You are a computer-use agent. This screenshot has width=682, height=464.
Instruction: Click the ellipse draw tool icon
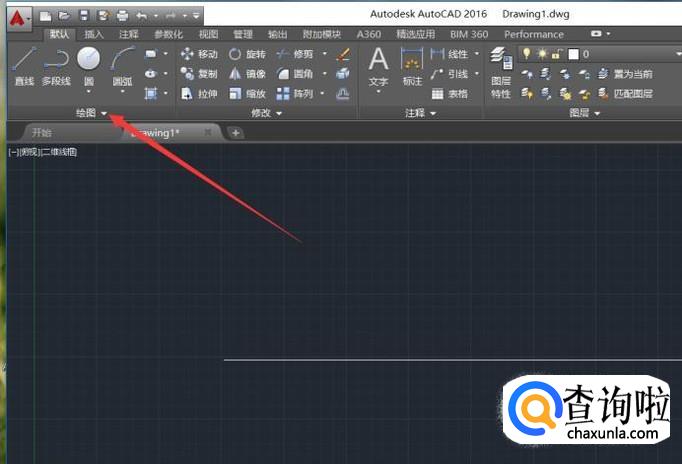pyautogui.click(x=150, y=73)
